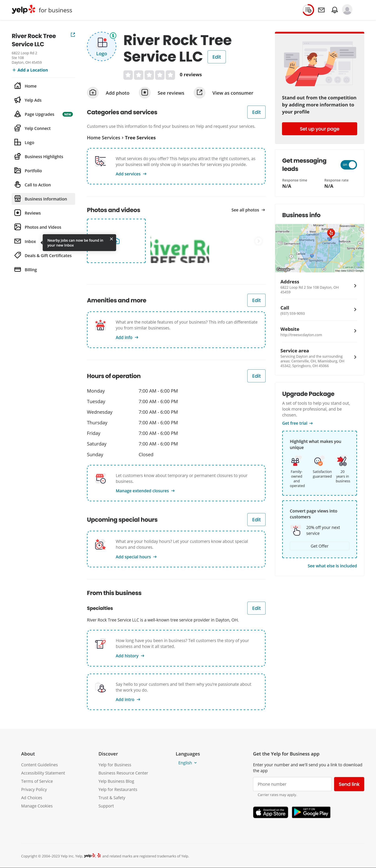Open external link icon beside business name
Image resolution: width=376 pixels, height=868 pixels.
(73, 35)
